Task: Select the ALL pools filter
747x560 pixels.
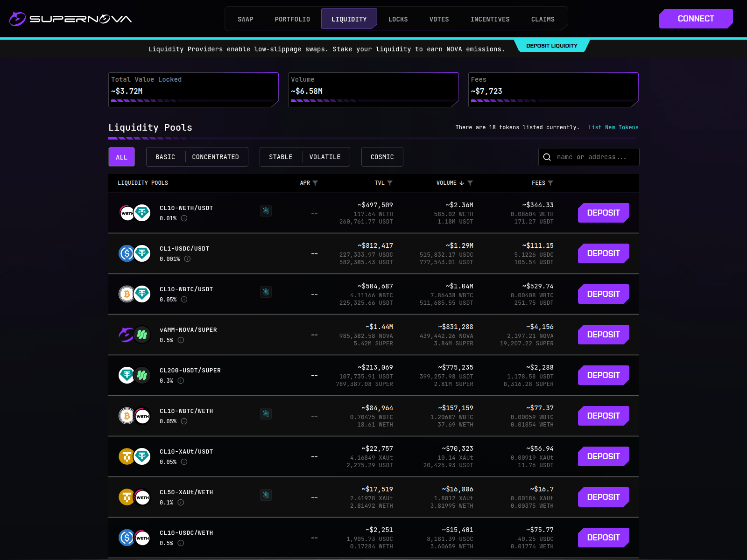Action: (x=121, y=157)
